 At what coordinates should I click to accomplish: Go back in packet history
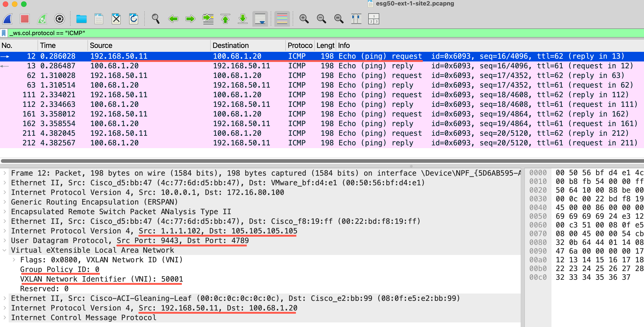pos(173,19)
